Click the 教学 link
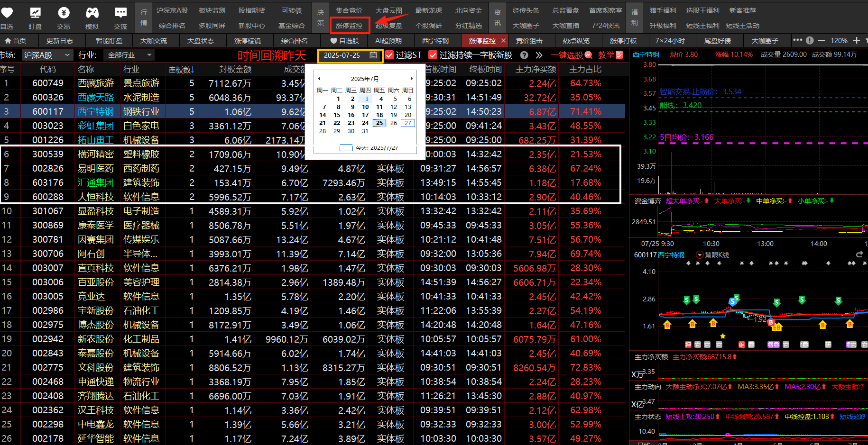868x445 pixels. pos(606,55)
